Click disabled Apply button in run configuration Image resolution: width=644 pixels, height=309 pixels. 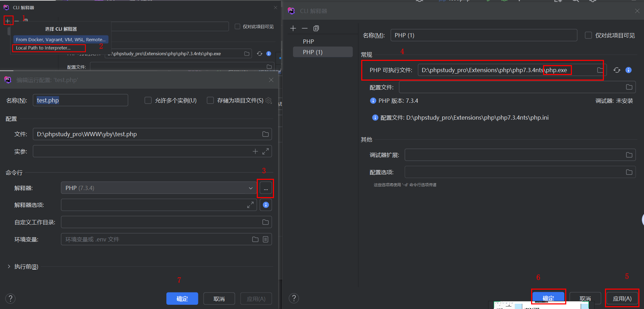point(256,298)
